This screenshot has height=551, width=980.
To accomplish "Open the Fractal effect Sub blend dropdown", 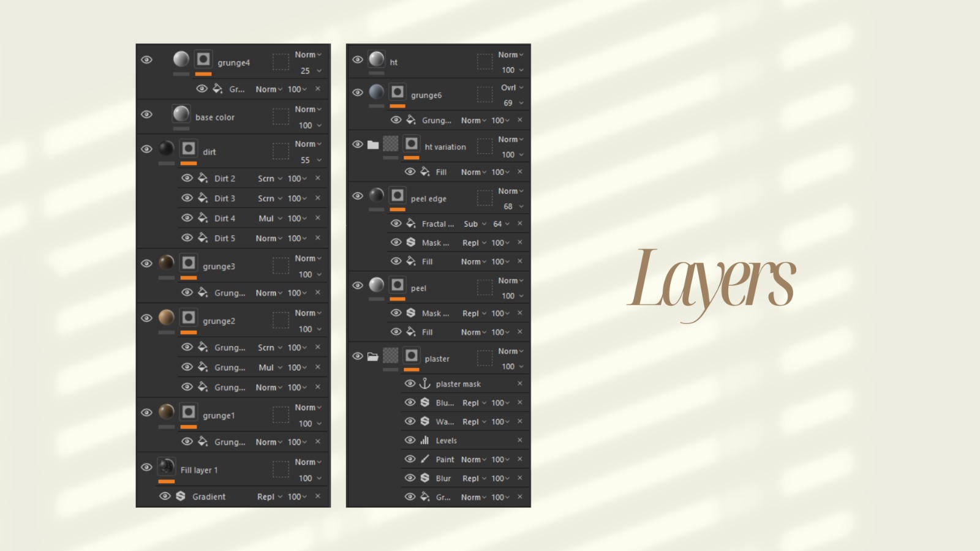I will pyautogui.click(x=475, y=224).
